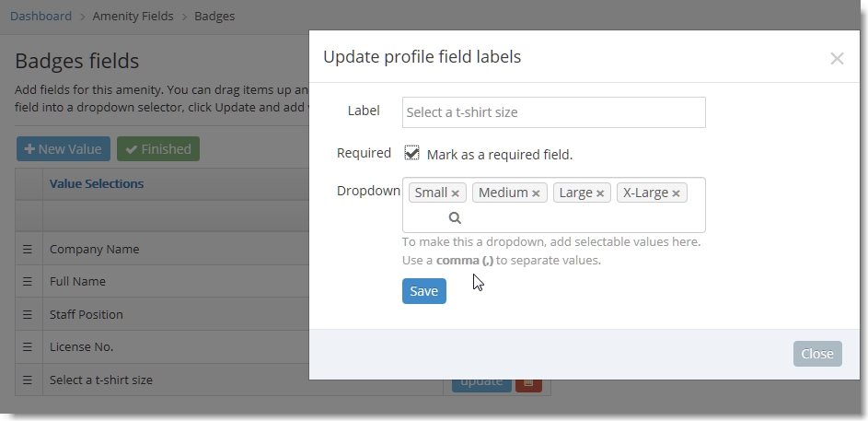Click the red delete trash icon button

528,384
